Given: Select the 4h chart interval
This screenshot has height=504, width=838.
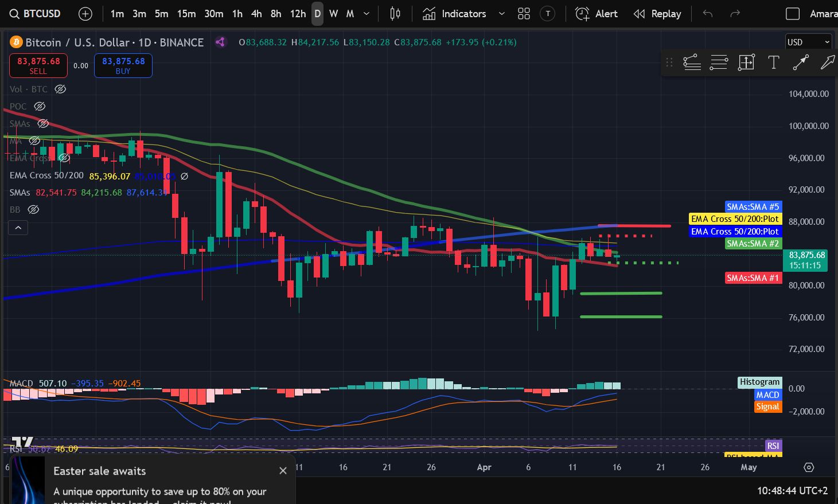Looking at the screenshot, I should 256,14.
